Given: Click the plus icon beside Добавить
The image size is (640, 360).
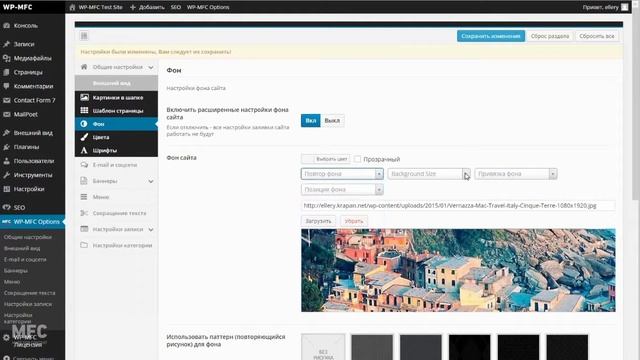Looking at the screenshot, I should pos(133,7).
